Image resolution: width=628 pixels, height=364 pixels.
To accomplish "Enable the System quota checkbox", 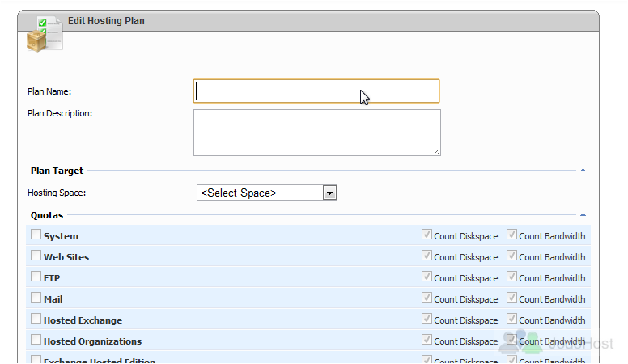I will [x=36, y=235].
